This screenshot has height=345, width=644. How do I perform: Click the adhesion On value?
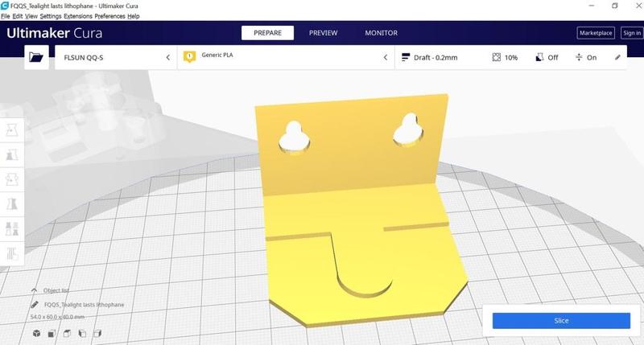pos(592,57)
